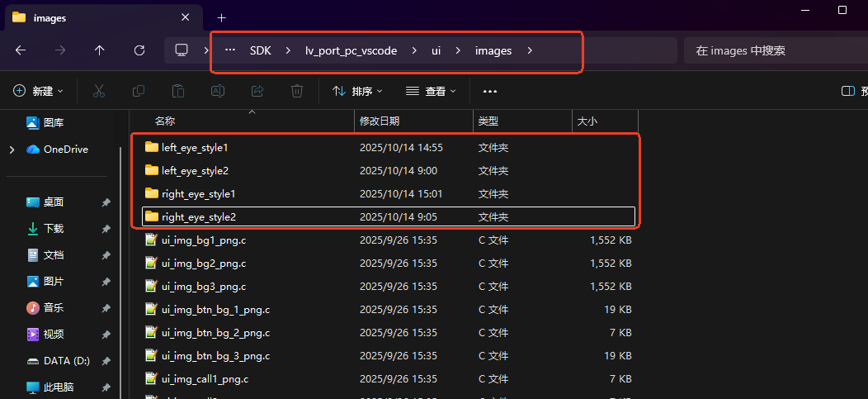Viewport: 868px width, 399px height.
Task: Click pin icon next to 音乐
Action: click(x=106, y=308)
